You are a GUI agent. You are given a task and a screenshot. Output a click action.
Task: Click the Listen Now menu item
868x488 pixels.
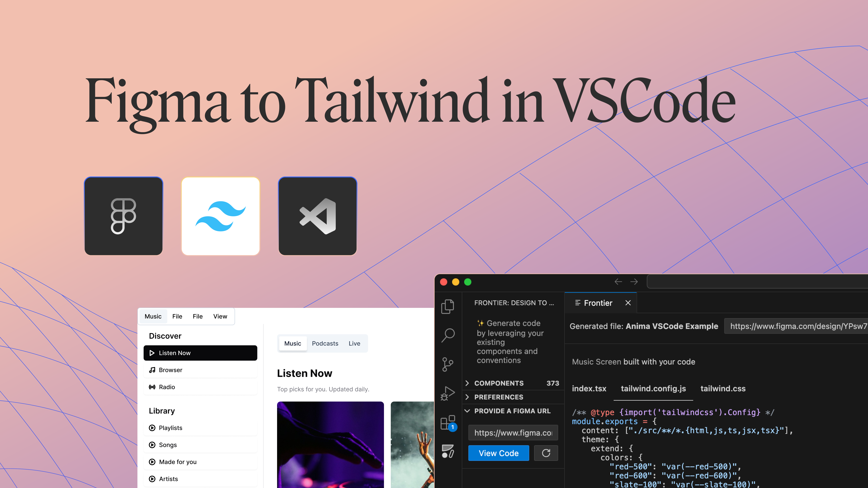(x=200, y=353)
